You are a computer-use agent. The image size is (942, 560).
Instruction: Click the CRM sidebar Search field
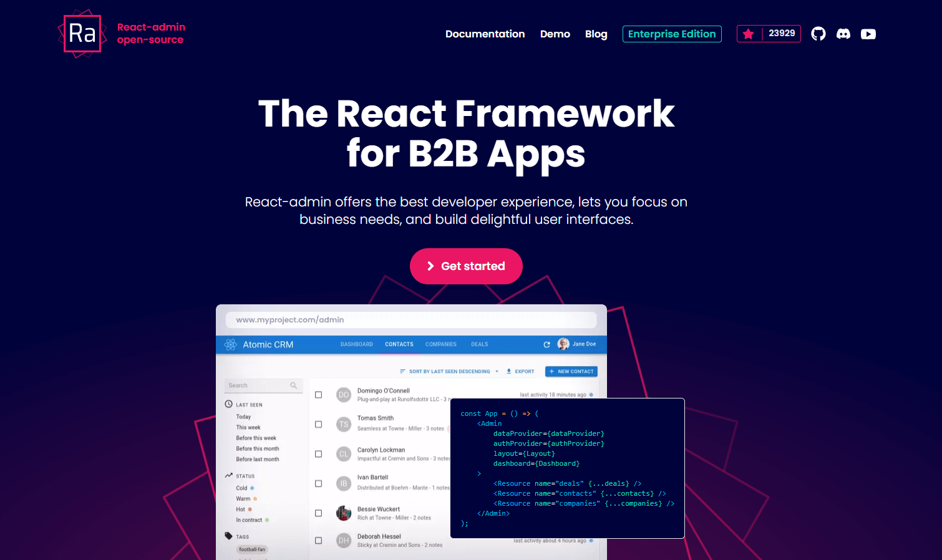click(x=263, y=385)
